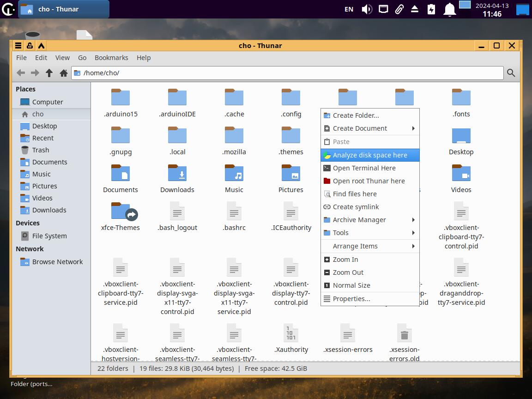
Task: Open File System under Devices
Action: 49,236
